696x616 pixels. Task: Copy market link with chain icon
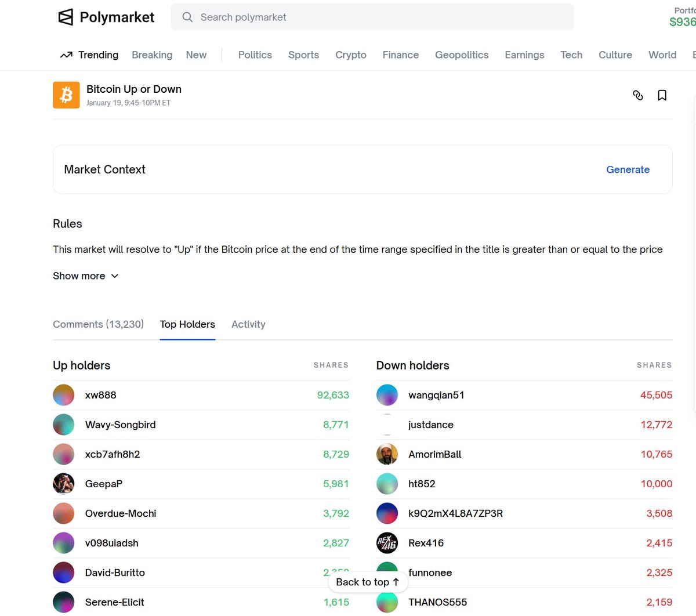pyautogui.click(x=638, y=95)
